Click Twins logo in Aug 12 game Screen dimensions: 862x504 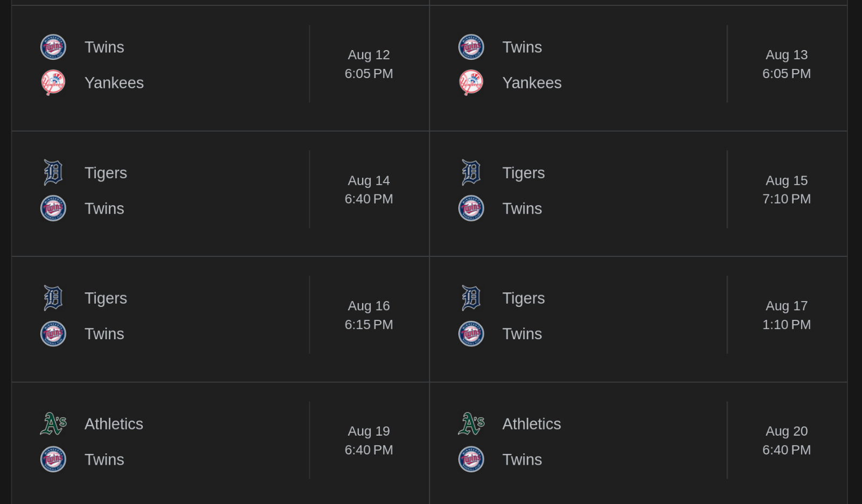(x=53, y=47)
